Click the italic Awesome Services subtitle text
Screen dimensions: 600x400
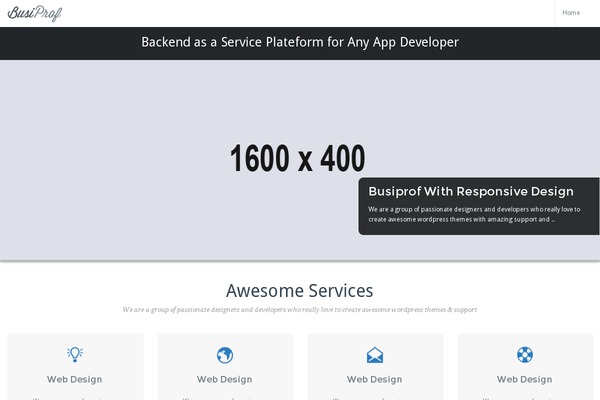pos(300,310)
